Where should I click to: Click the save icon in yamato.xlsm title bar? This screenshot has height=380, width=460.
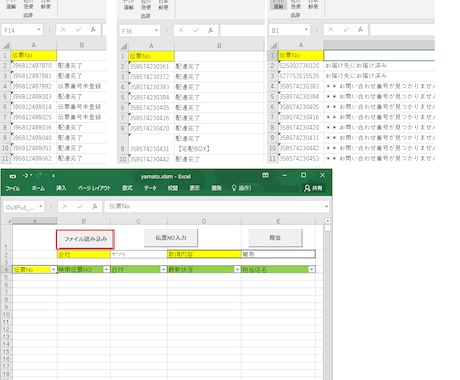13,176
